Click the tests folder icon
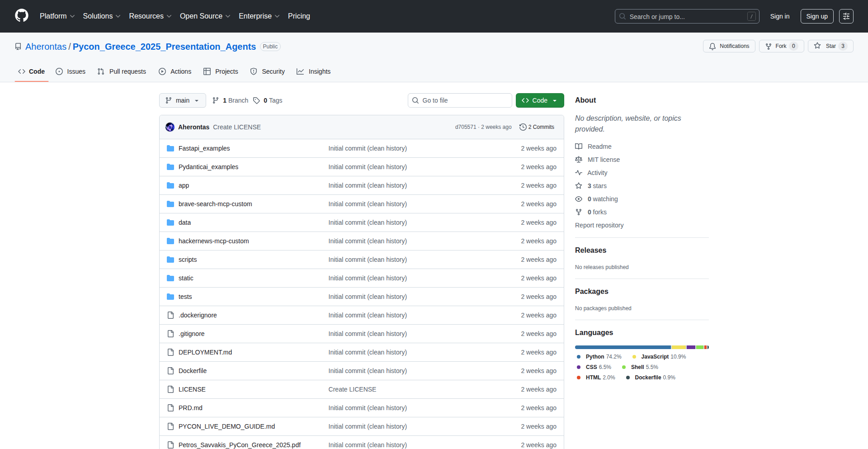Viewport: 868px width, 449px height. pos(170,297)
